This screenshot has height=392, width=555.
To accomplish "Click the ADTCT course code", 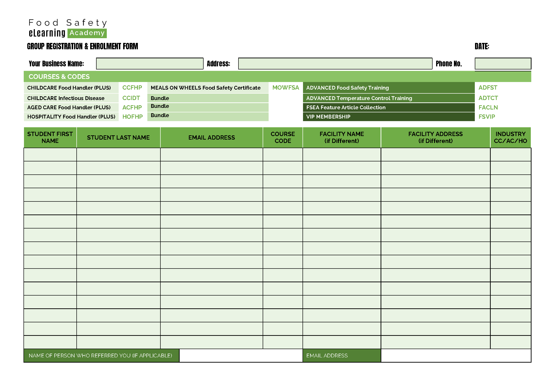I will click(x=488, y=98).
